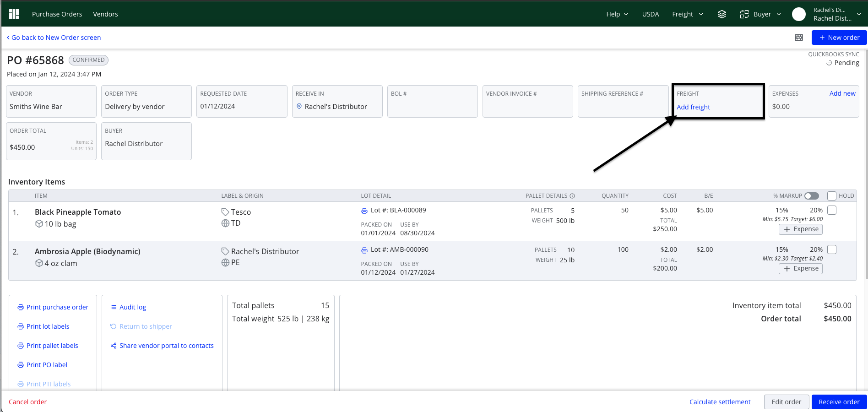Click the package icon next to 10 lb bag
This screenshot has width=868, height=412.
tap(39, 224)
